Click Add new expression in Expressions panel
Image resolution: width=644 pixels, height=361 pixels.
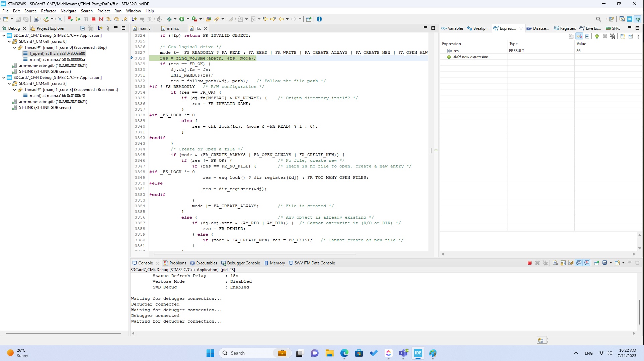(471, 57)
